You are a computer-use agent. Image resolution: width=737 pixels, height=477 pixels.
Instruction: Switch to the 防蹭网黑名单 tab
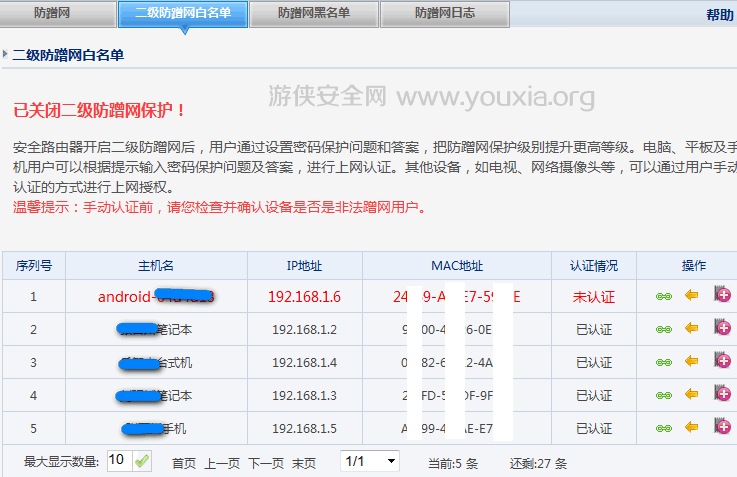point(314,14)
